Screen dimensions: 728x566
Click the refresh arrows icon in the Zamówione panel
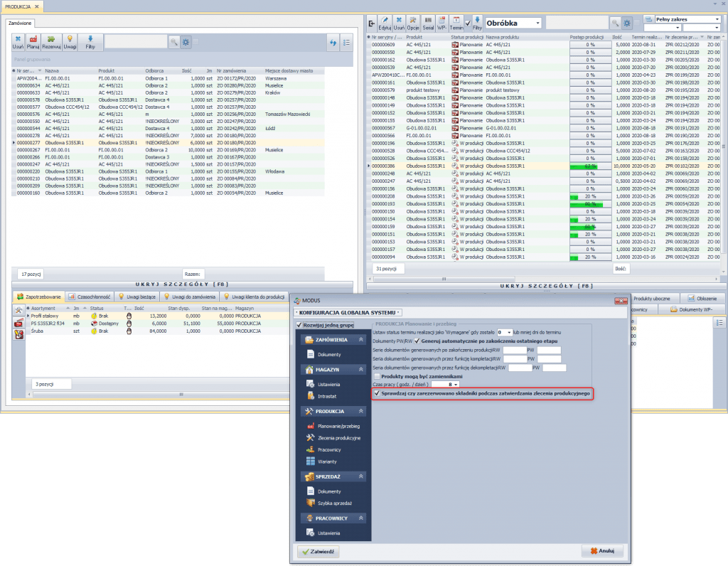333,42
